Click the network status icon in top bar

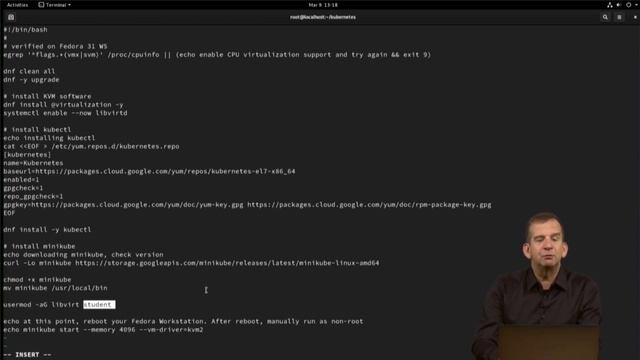(610, 5)
